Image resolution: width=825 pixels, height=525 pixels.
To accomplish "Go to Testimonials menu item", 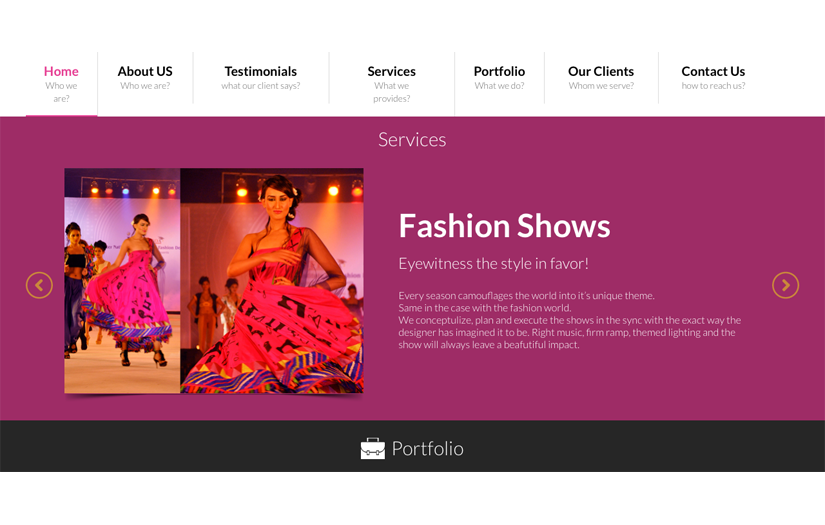I will [260, 71].
